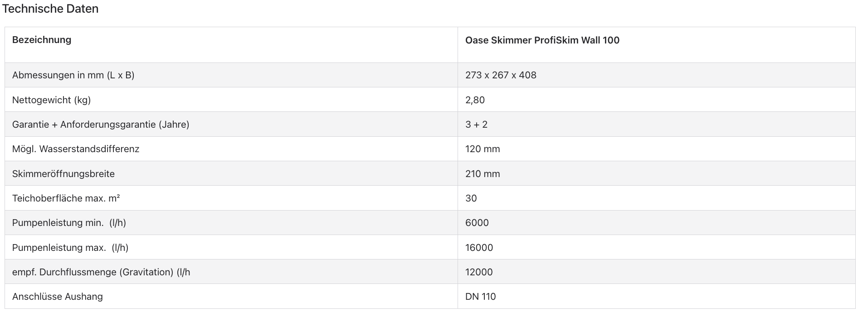Click the "Abmessungen in mm (L x B)" label
Image resolution: width=868 pixels, height=317 pixels.
[73, 75]
